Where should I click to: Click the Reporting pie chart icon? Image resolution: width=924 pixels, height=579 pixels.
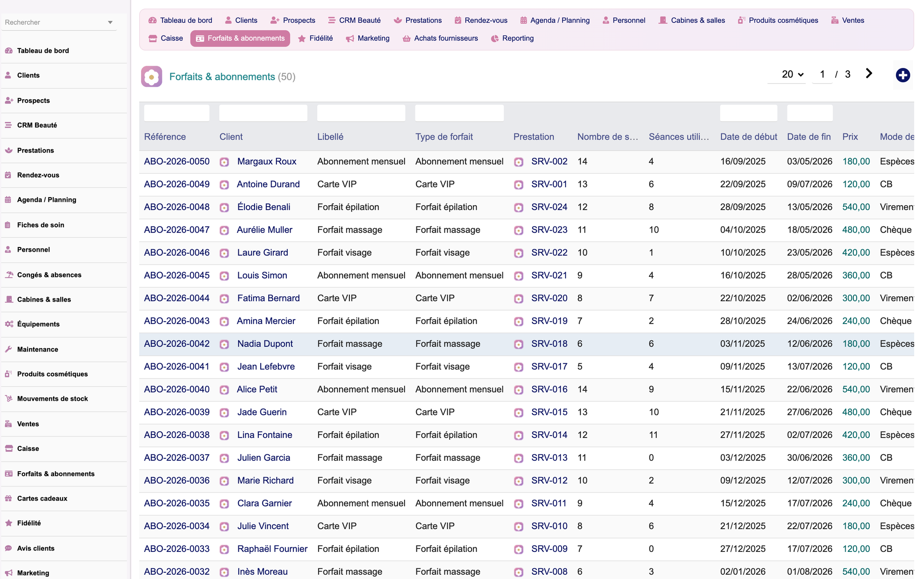click(x=495, y=38)
